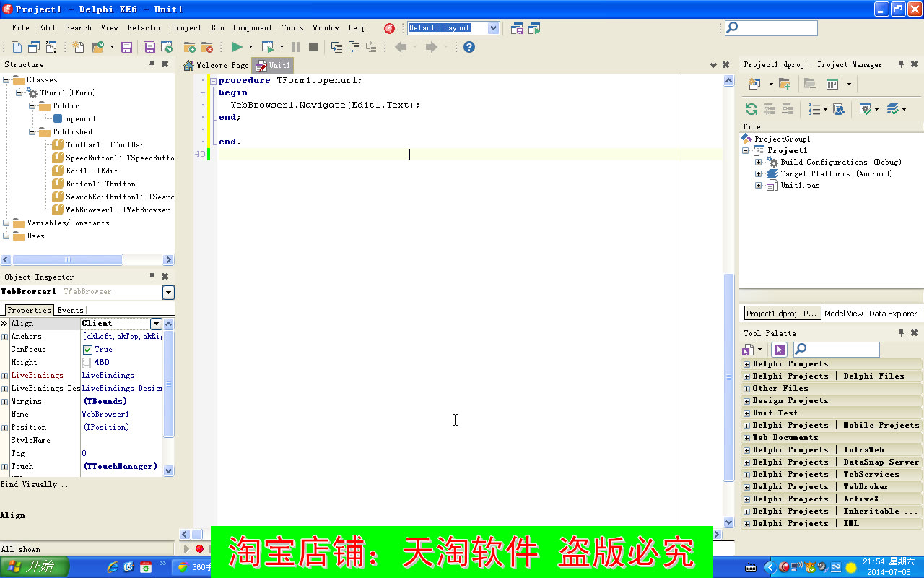Open the File menu
The height and width of the screenshot is (578, 924).
click(21, 27)
